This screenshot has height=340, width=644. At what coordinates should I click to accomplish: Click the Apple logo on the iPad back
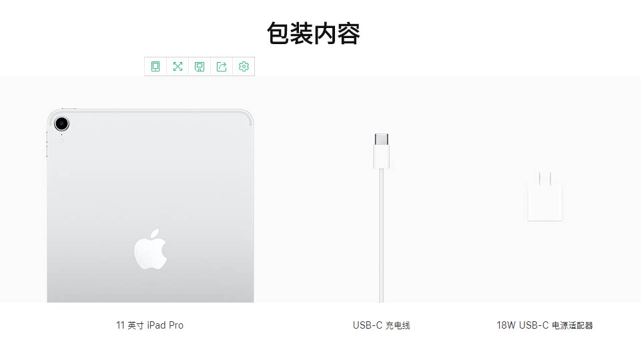click(151, 250)
